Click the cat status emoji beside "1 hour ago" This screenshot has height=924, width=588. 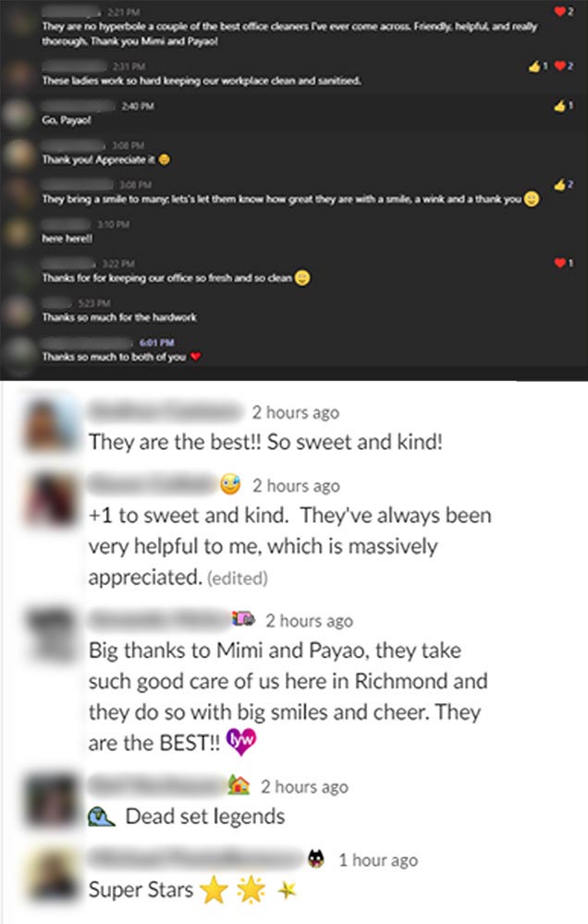[x=315, y=859]
